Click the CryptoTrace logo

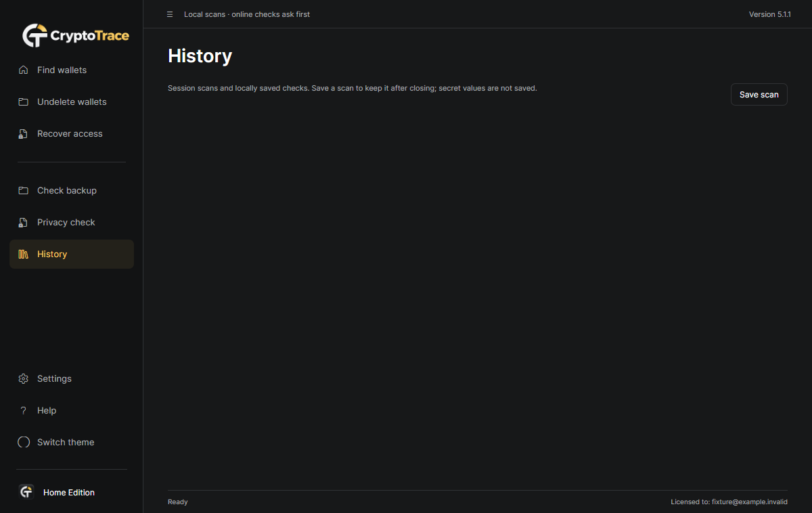click(x=75, y=35)
